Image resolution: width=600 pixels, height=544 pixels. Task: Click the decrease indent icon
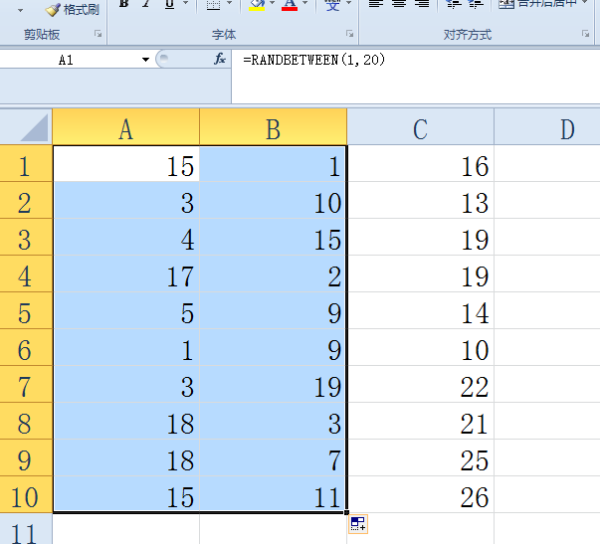tap(452, 5)
